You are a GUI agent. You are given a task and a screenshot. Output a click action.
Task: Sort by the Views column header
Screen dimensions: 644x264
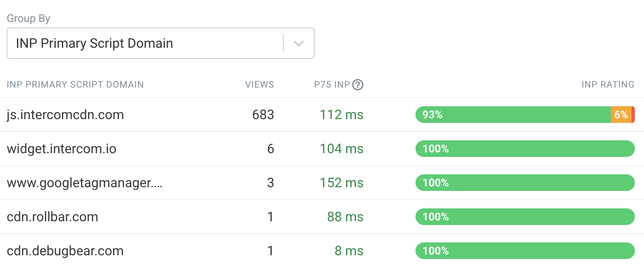click(x=259, y=85)
